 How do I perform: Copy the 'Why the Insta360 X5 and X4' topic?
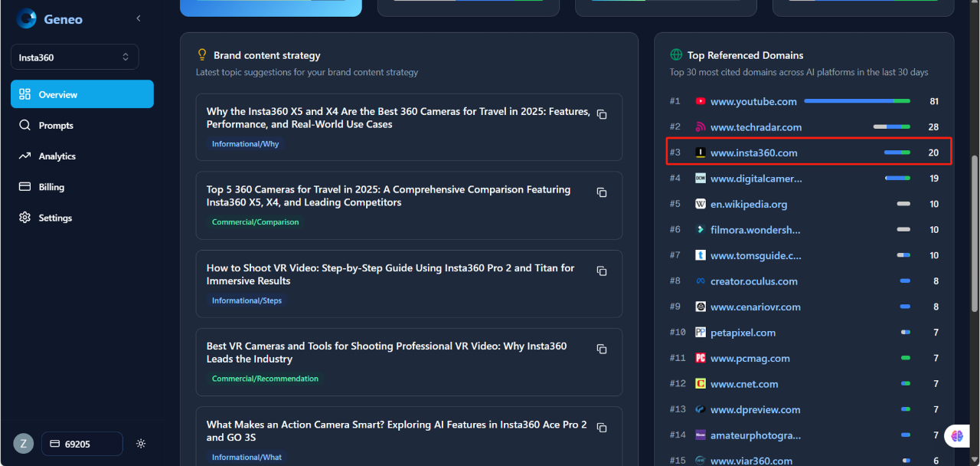pos(602,114)
